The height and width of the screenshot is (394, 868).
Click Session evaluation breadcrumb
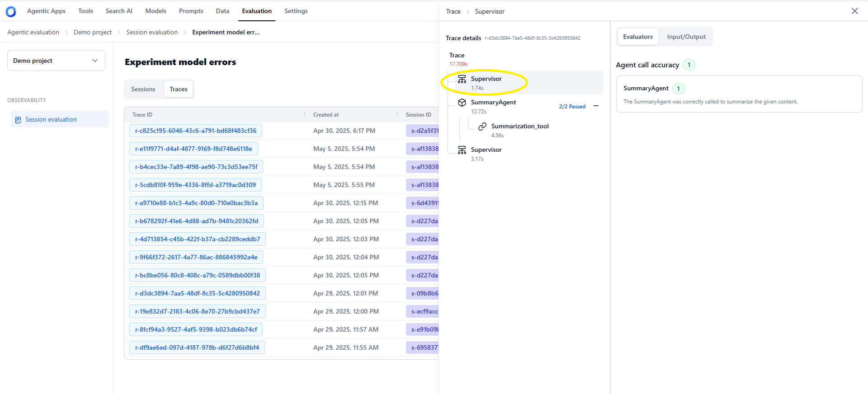tap(152, 32)
